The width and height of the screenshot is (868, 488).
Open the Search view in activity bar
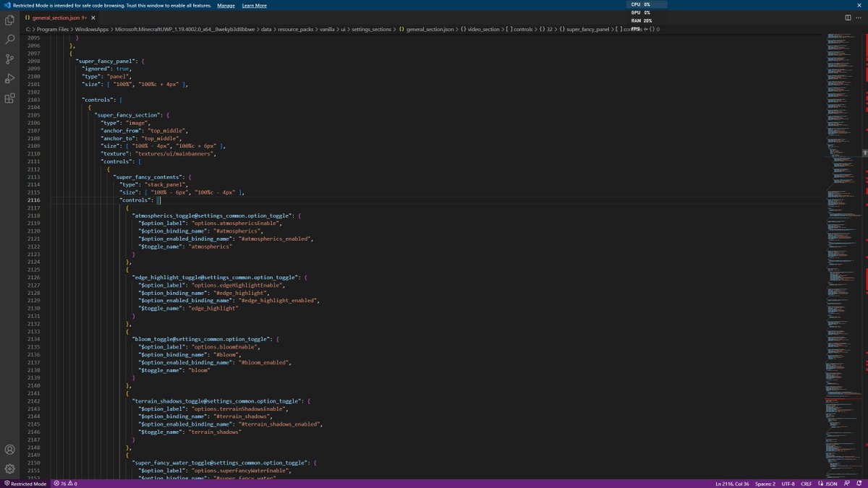coord(10,39)
